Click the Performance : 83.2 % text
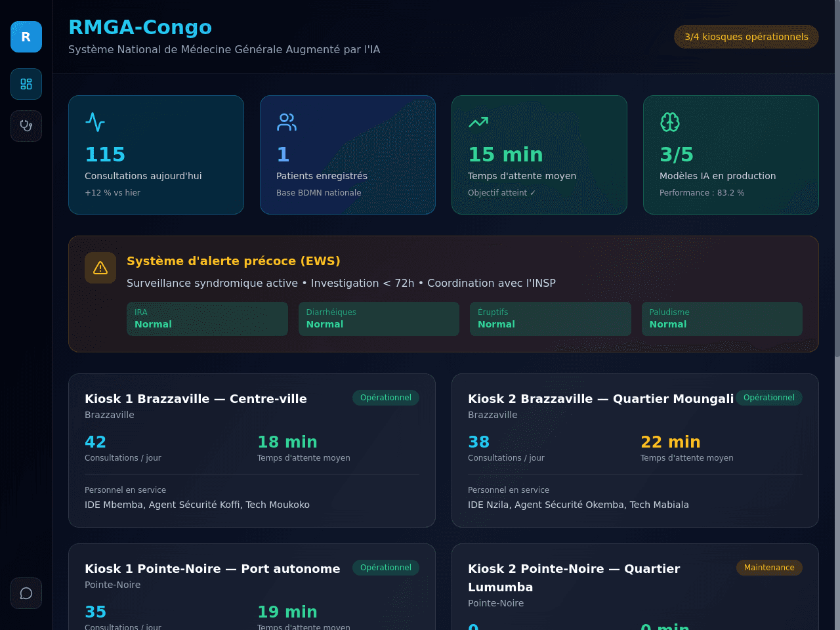Screen dimensions: 840x630 702,193
